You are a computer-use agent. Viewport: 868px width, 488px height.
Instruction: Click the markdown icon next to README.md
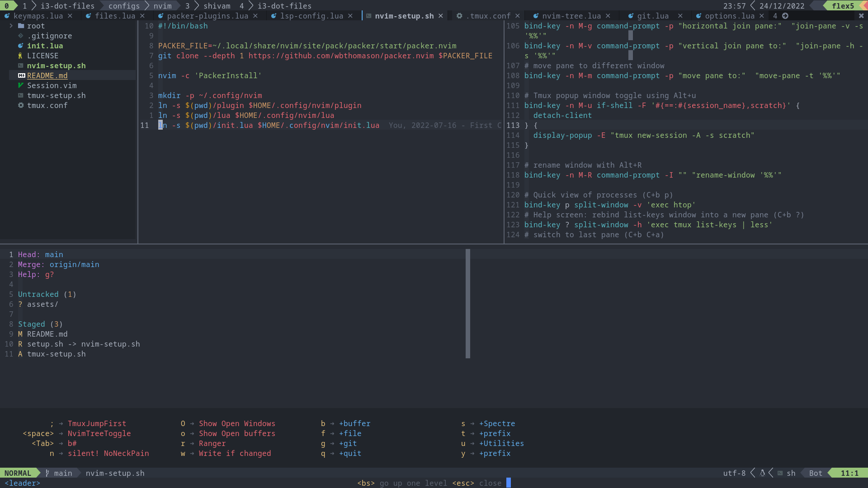pyautogui.click(x=21, y=75)
